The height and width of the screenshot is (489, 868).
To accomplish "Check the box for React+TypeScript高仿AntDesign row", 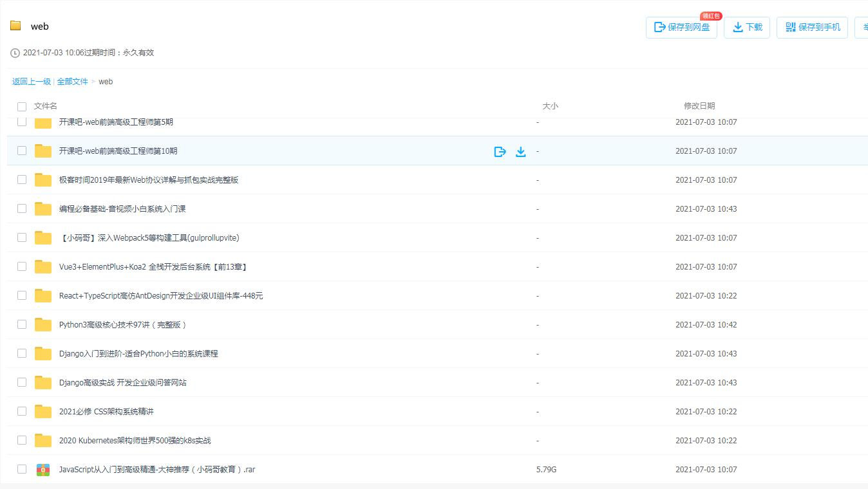I will [x=22, y=295].
